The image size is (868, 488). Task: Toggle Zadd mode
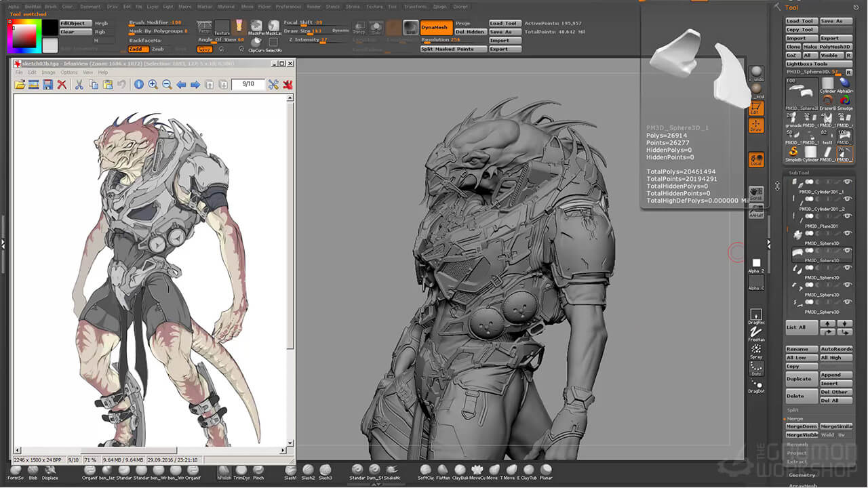pos(138,49)
